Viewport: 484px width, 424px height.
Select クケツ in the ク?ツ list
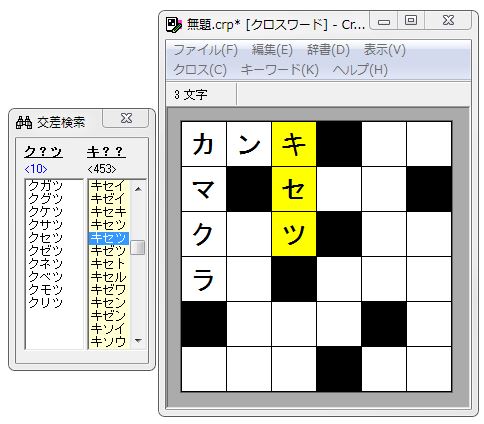click(46, 211)
